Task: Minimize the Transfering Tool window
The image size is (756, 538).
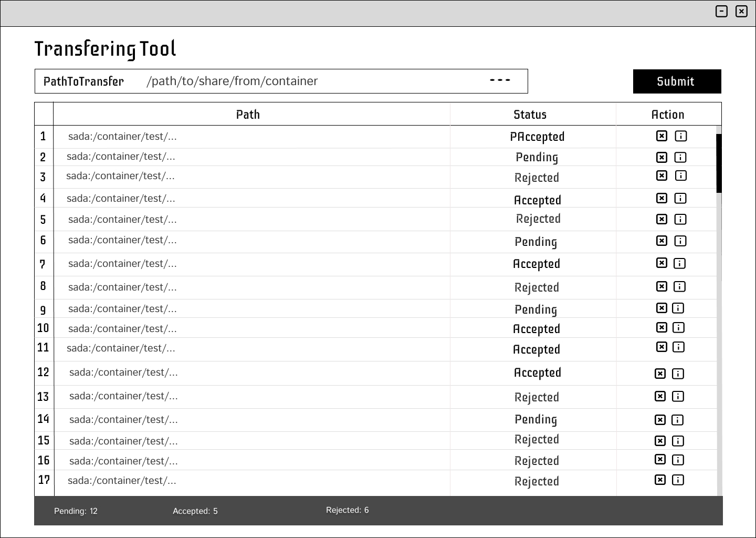Action: tap(721, 12)
